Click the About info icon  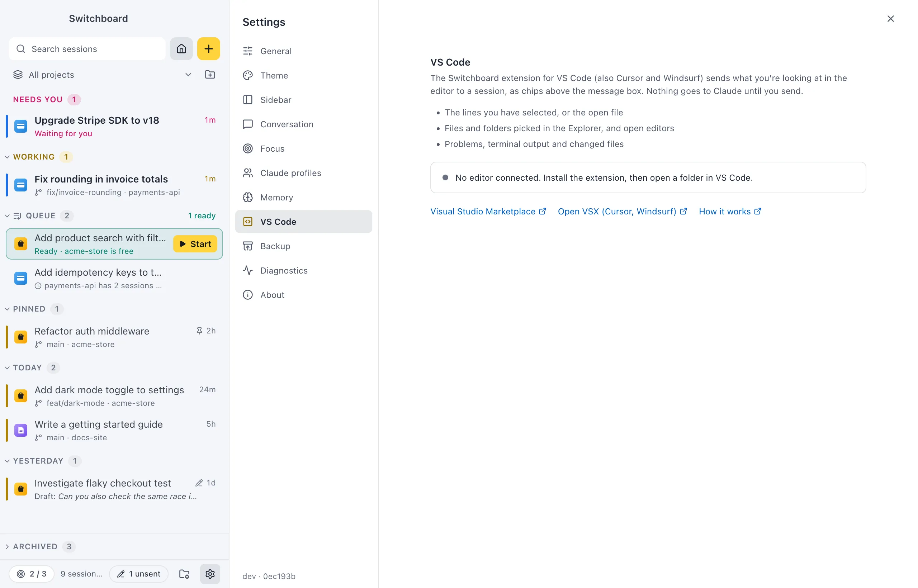point(248,295)
